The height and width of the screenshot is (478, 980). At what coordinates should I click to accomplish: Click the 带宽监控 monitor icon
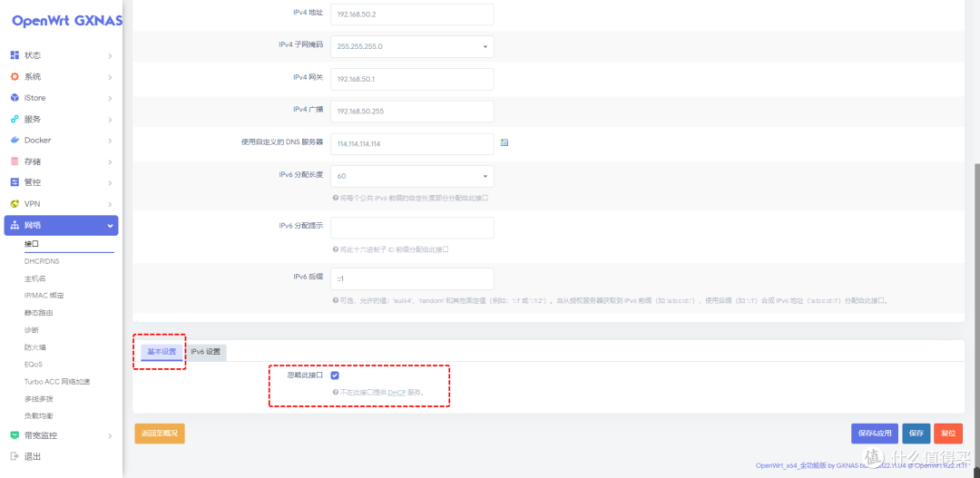(x=15, y=435)
